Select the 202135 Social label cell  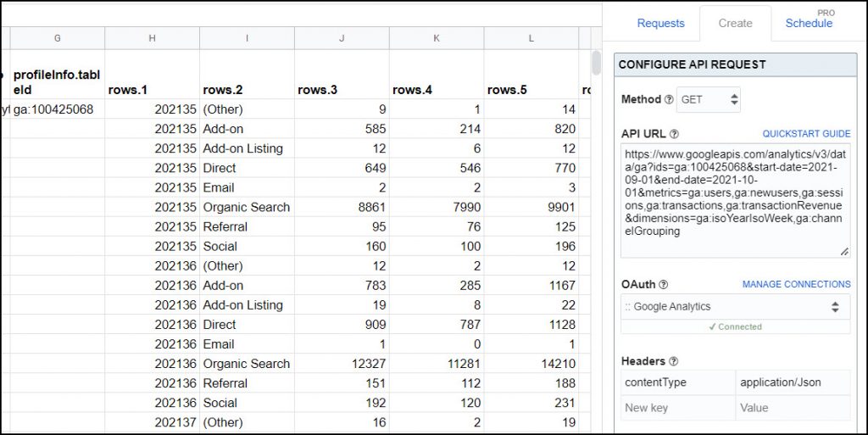click(247, 246)
